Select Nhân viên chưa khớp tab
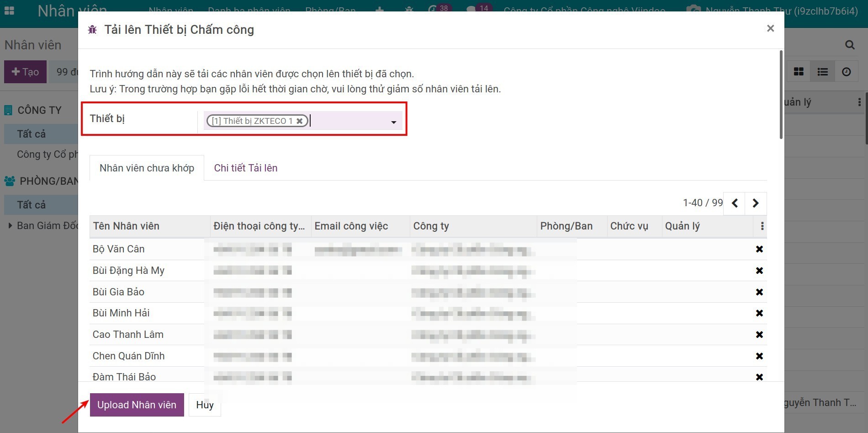Viewport: 868px width, 433px height. point(147,168)
